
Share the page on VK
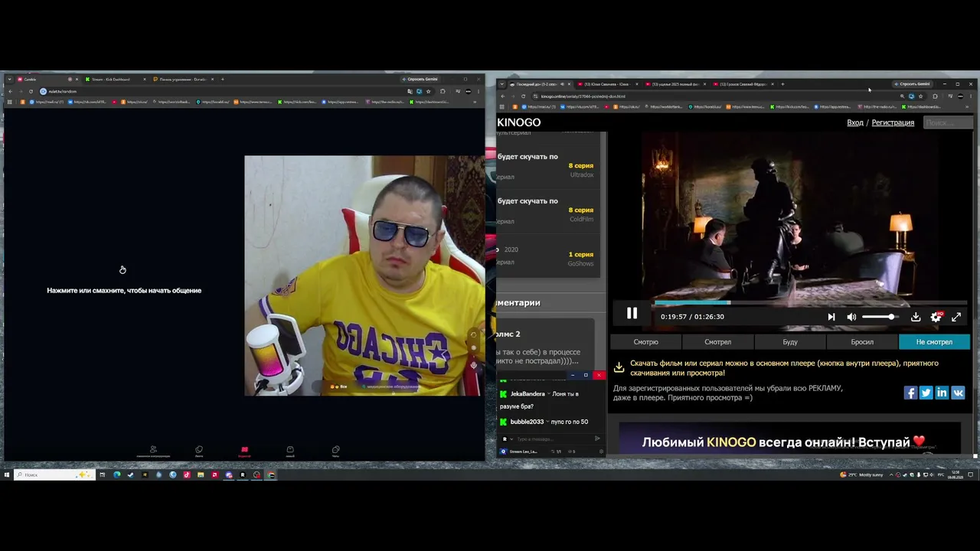958,393
